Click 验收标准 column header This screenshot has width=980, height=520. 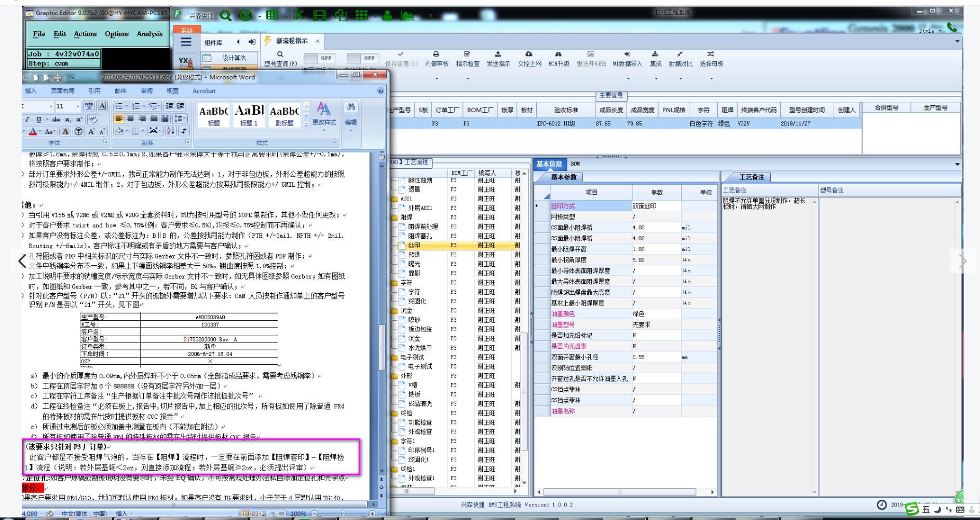[x=566, y=110]
